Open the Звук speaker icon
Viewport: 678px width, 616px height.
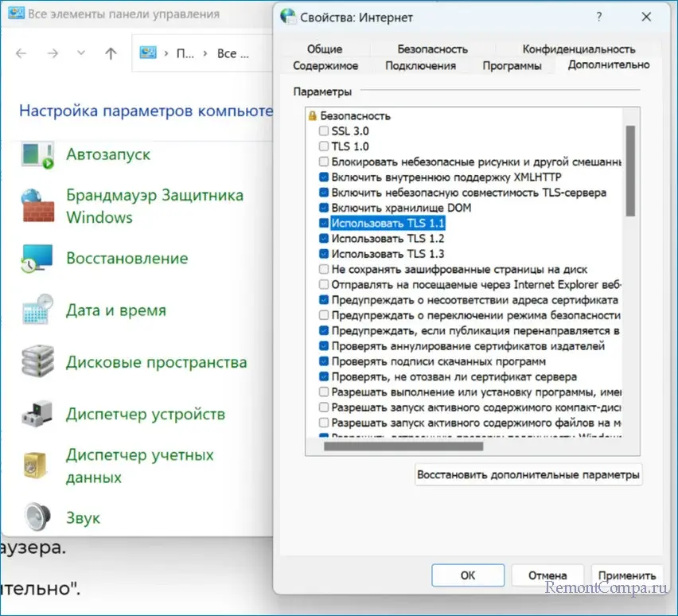coord(37,518)
